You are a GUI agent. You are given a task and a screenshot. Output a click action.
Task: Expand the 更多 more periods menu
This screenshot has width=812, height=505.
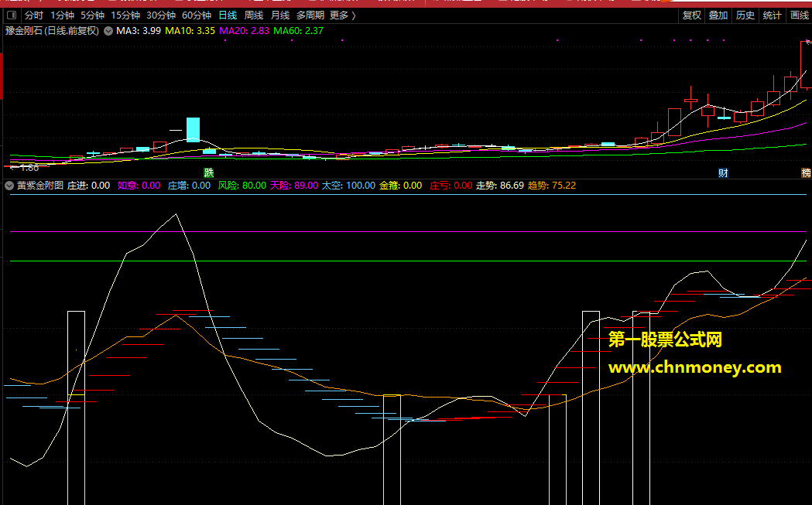tap(343, 15)
